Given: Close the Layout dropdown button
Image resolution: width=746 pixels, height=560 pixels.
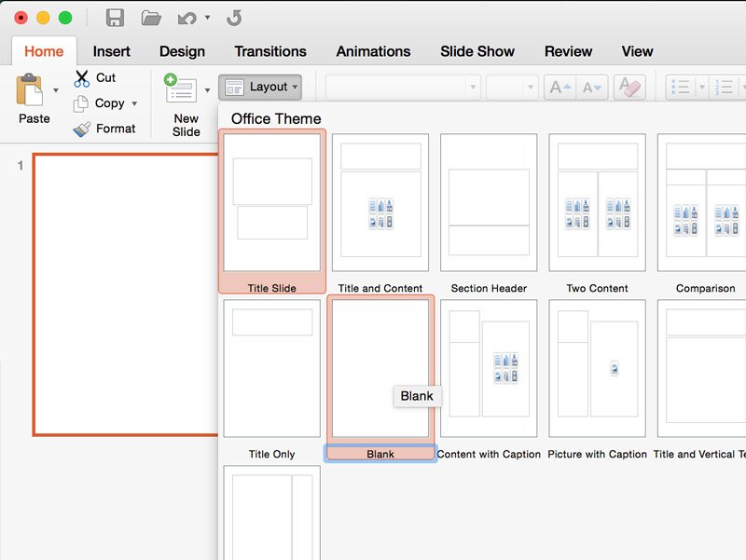Looking at the screenshot, I should 260,87.
